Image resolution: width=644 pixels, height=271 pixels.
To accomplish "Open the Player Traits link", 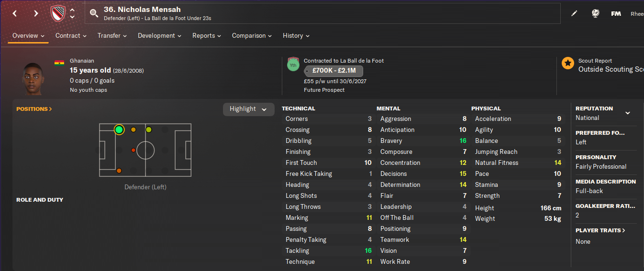I will (x=600, y=230).
